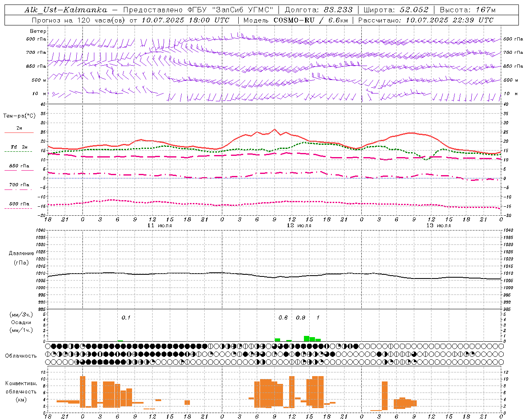Select the calculated time 10.07.2025 22:39 UTC
The width and height of the screenshot is (525, 420).
450,20
